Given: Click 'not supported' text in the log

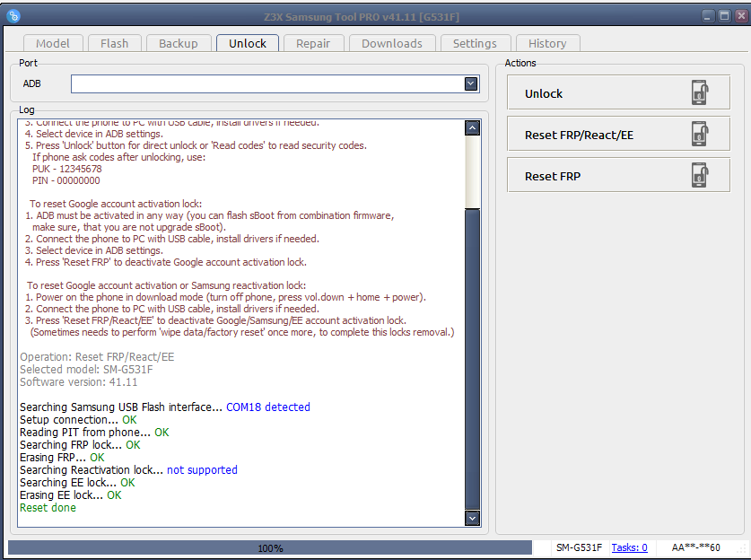Looking at the screenshot, I should coord(202,470).
